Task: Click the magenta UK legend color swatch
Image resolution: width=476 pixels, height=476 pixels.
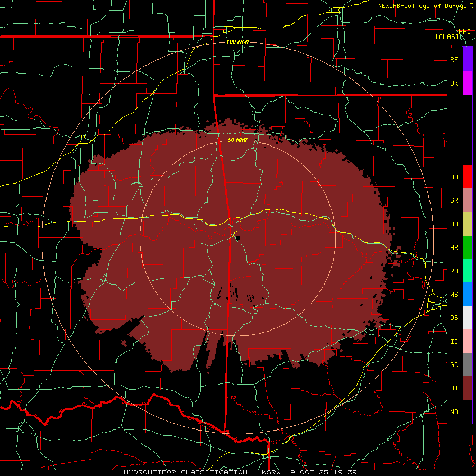Action: [467, 83]
